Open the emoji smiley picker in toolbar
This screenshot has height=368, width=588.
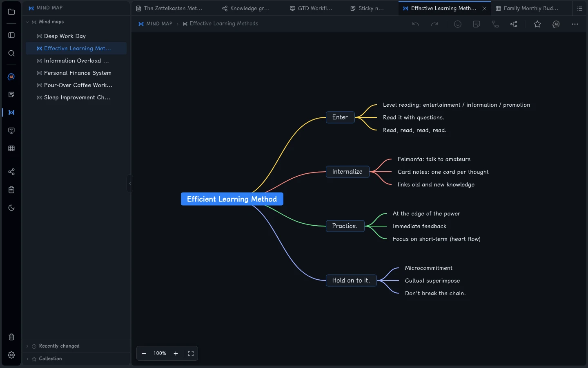(458, 24)
